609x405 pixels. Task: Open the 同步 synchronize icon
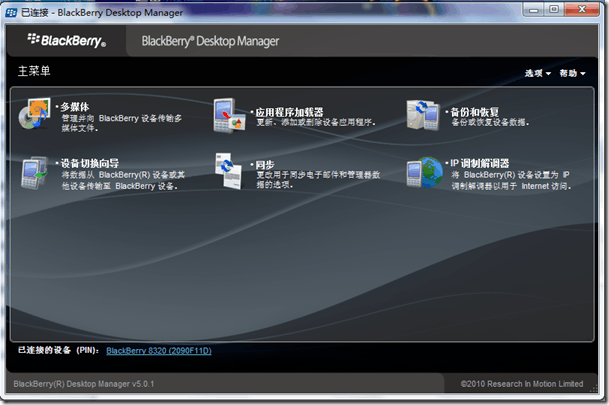coord(229,171)
